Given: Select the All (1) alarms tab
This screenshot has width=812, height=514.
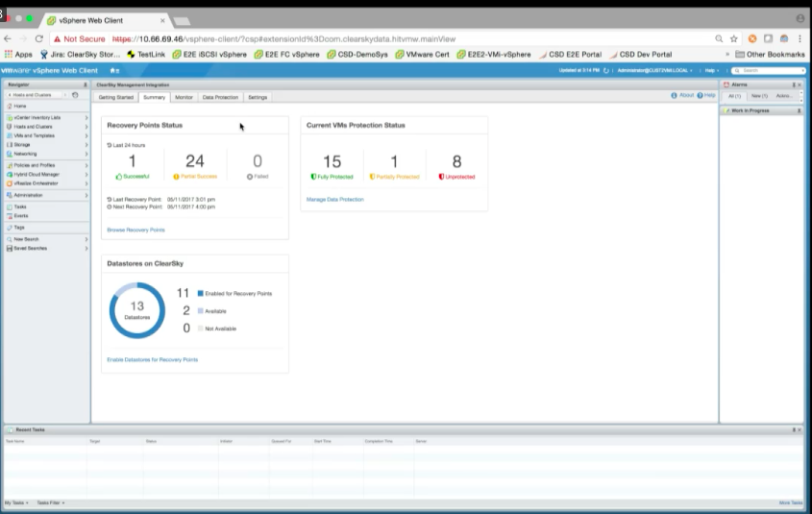Looking at the screenshot, I should [734, 96].
